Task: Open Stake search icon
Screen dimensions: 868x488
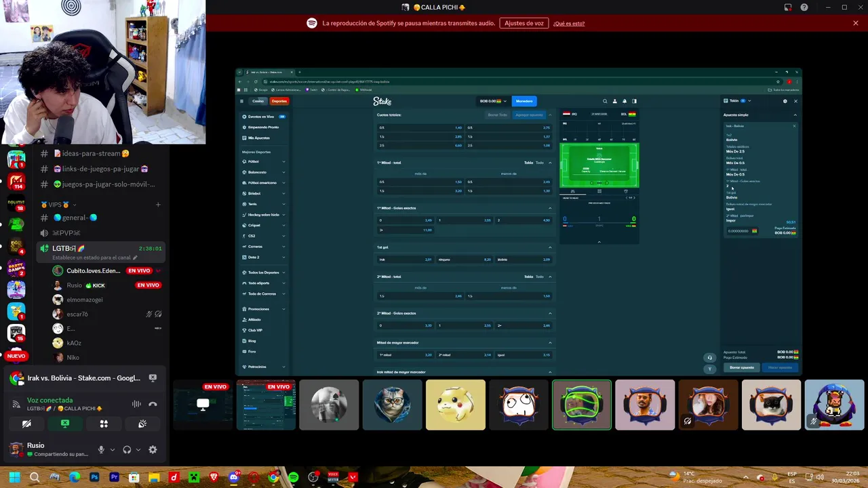Action: pos(605,101)
